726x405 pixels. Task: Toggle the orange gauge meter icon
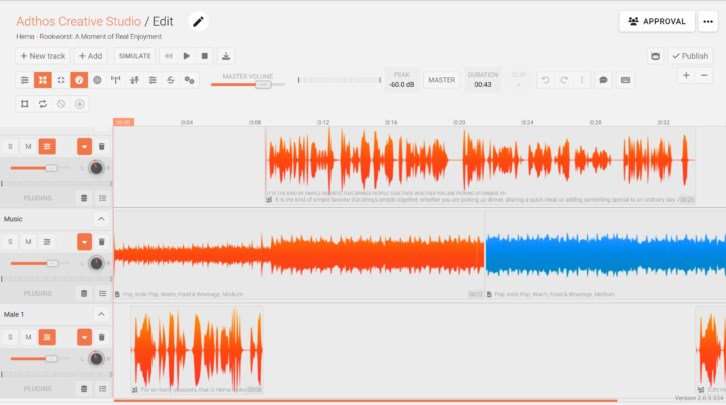[x=79, y=80]
